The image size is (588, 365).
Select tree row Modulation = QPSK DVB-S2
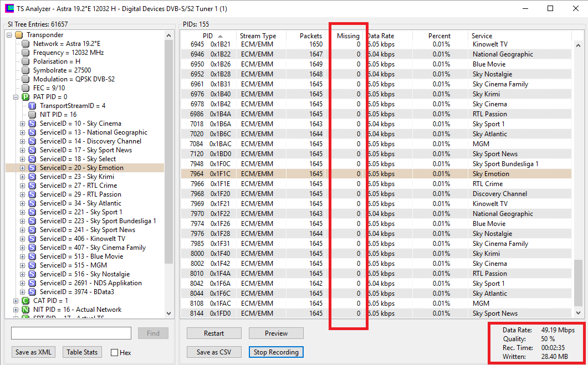pos(74,79)
